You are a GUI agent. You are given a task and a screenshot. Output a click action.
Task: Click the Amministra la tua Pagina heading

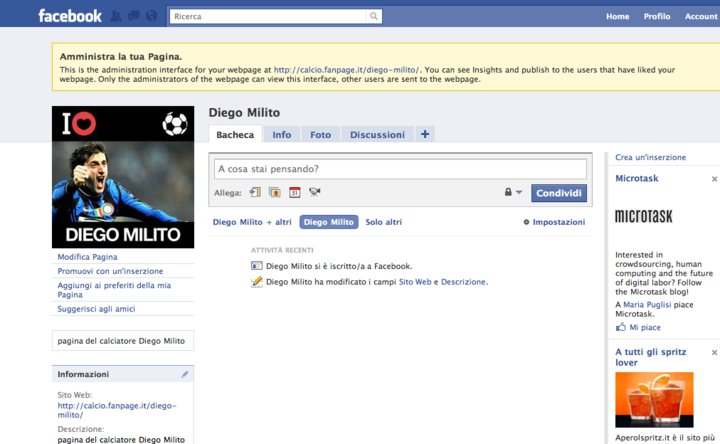(x=121, y=56)
